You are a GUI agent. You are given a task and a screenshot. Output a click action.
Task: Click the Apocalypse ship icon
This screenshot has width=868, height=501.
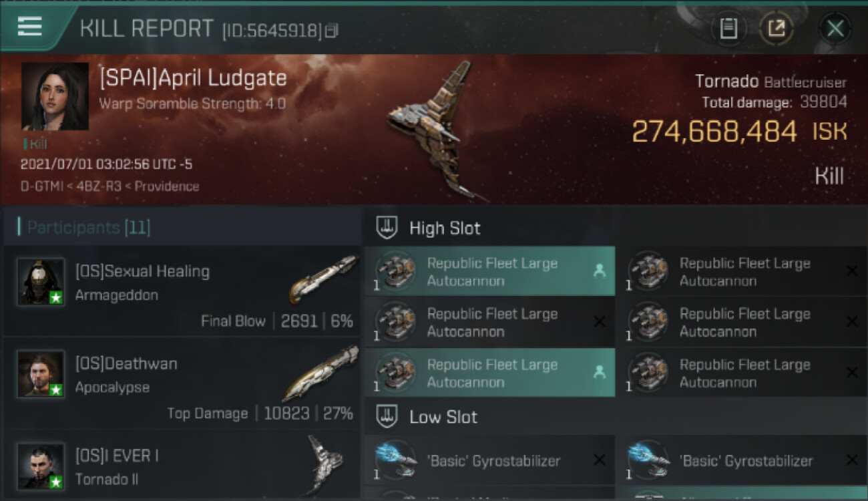[320, 373]
